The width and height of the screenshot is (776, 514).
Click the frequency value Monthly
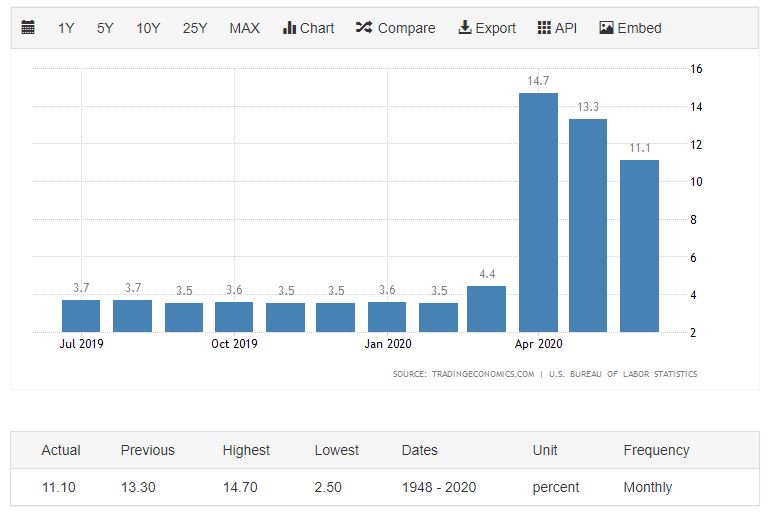click(648, 487)
